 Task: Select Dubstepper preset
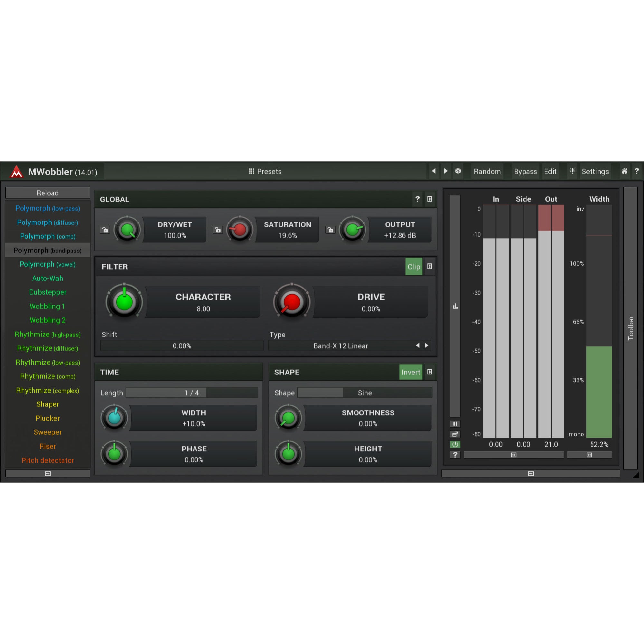[x=48, y=292]
